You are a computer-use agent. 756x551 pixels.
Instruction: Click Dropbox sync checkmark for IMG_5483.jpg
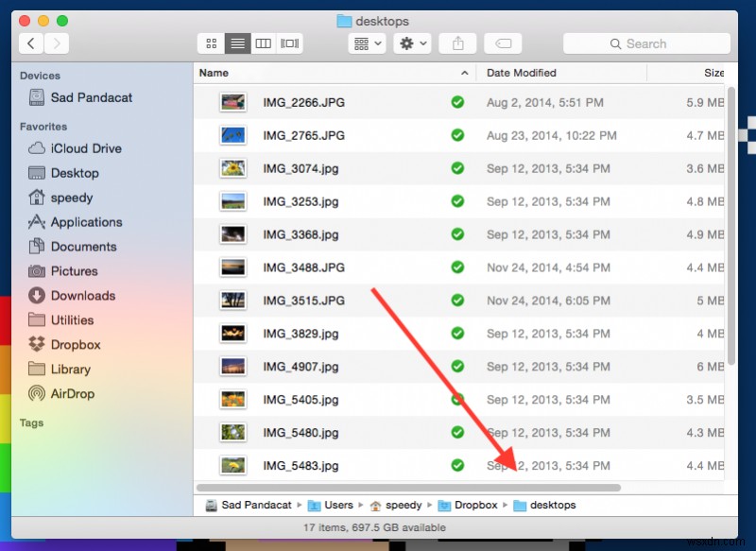(457, 466)
